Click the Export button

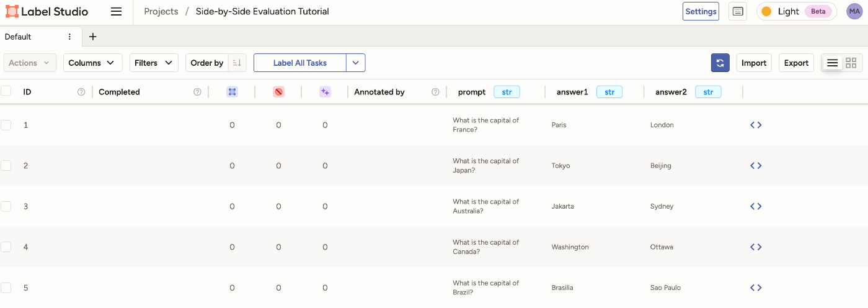pos(796,63)
